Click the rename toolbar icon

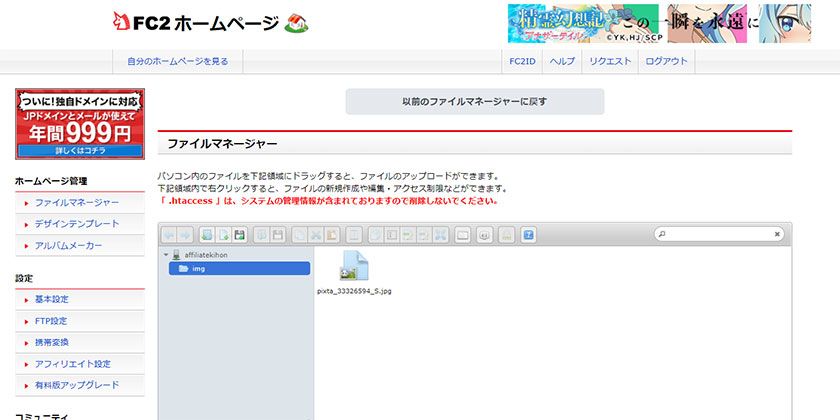point(391,235)
